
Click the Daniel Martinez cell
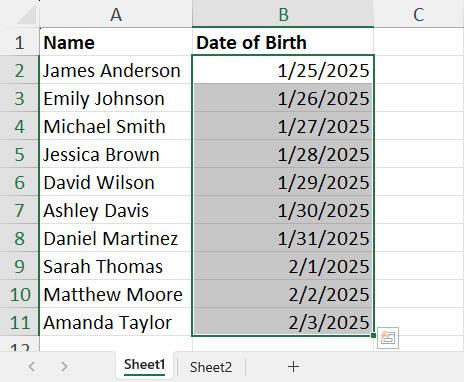pos(116,238)
